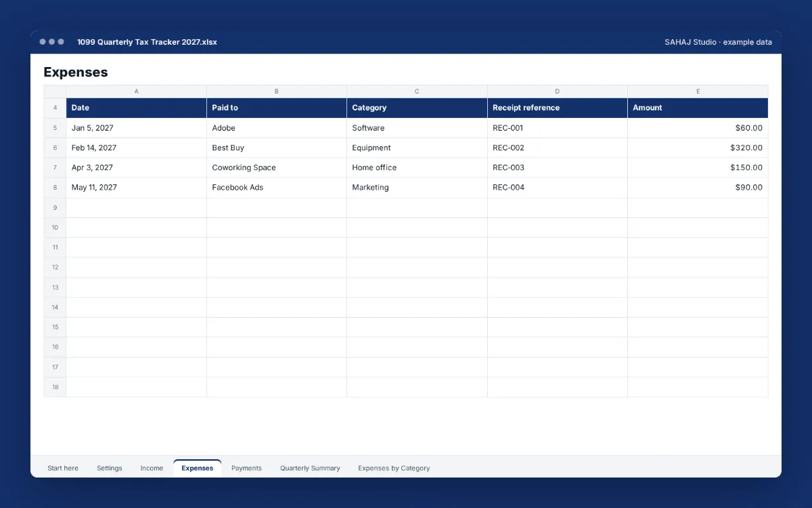This screenshot has width=812, height=508.
Task: Select row 9 header number
Action: pos(55,207)
